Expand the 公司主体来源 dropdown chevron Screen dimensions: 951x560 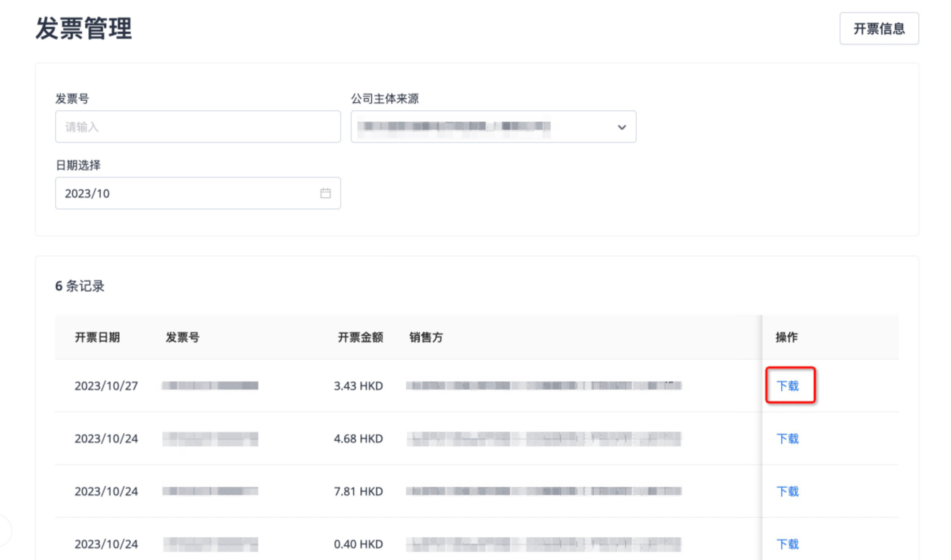click(621, 127)
